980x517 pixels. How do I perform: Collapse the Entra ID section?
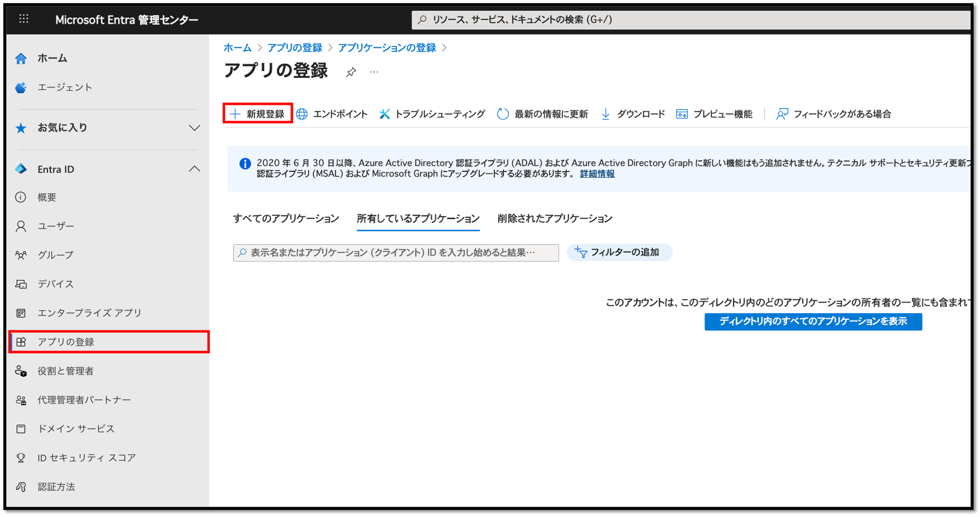[195, 169]
